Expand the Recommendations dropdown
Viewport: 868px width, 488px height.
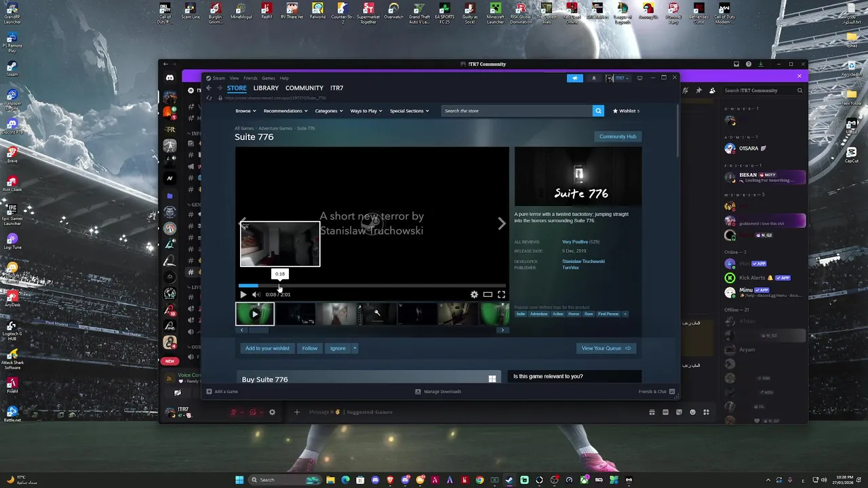285,110
